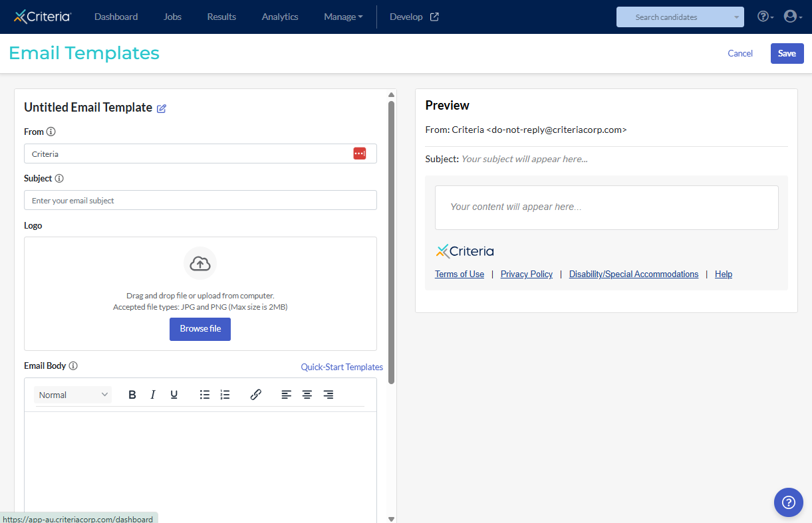Open the Quick-Start Templates link
This screenshot has height=523, width=812.
342,367
